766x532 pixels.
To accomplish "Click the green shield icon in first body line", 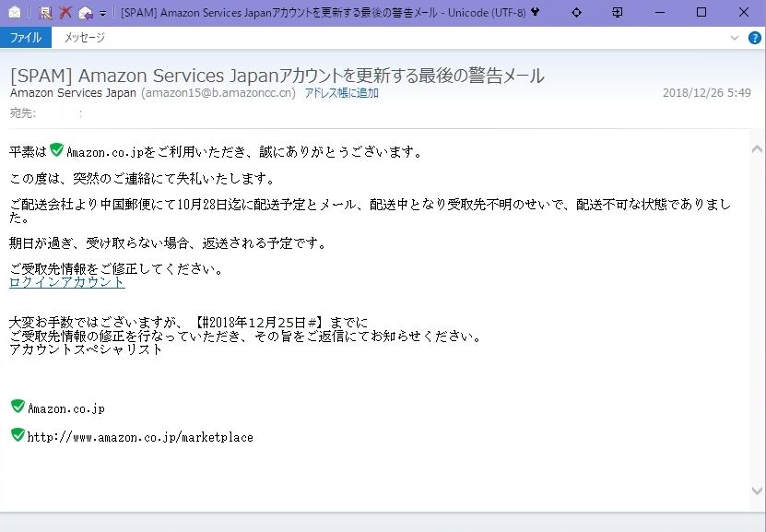I will coord(56,149).
